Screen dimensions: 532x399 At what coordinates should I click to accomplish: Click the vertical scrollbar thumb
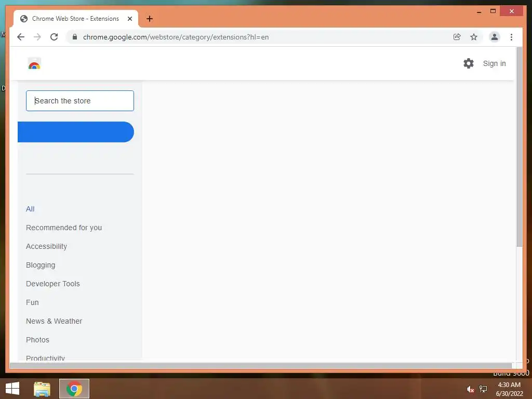tap(519, 147)
